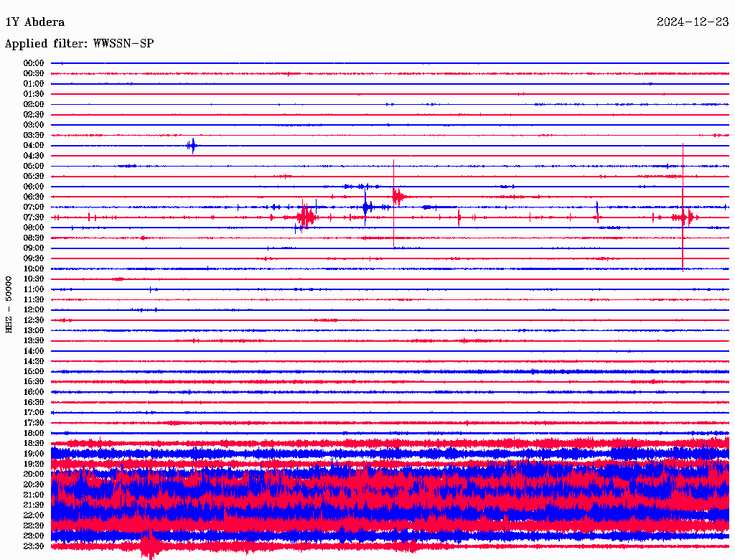Select the 14:30 time label
The image size is (735, 560).
(x=34, y=362)
